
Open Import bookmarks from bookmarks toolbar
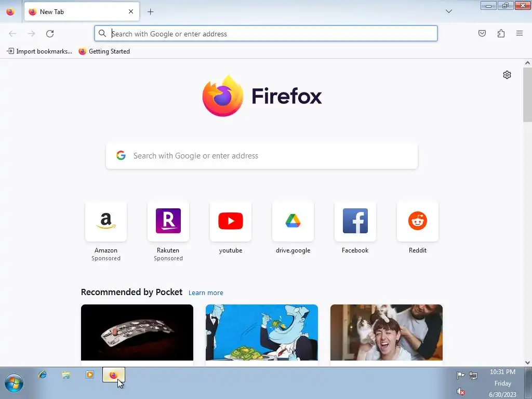point(39,51)
